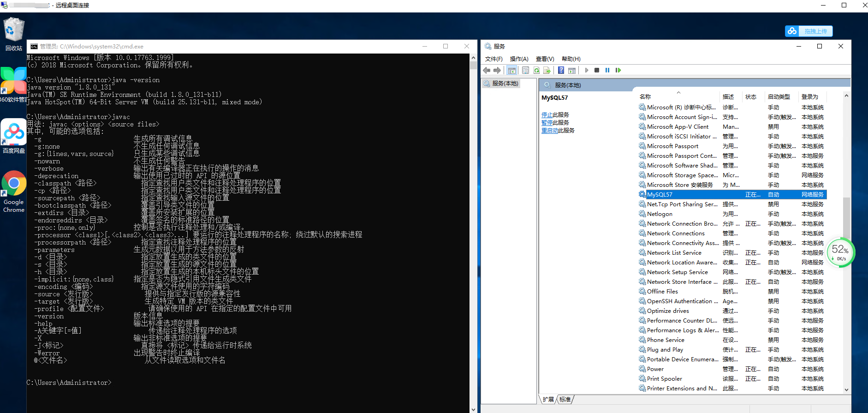Open the 360 software manager desktop icon
This screenshot has height=413, width=868.
pyautogui.click(x=13, y=84)
